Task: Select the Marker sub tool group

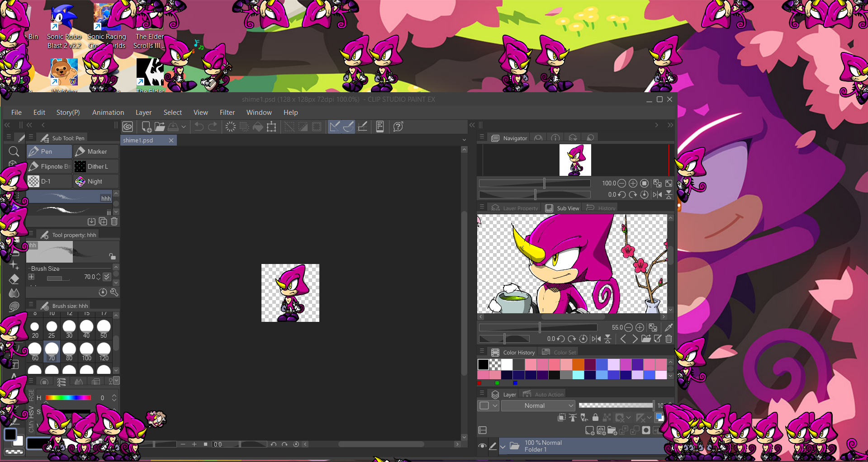Action: pos(96,151)
